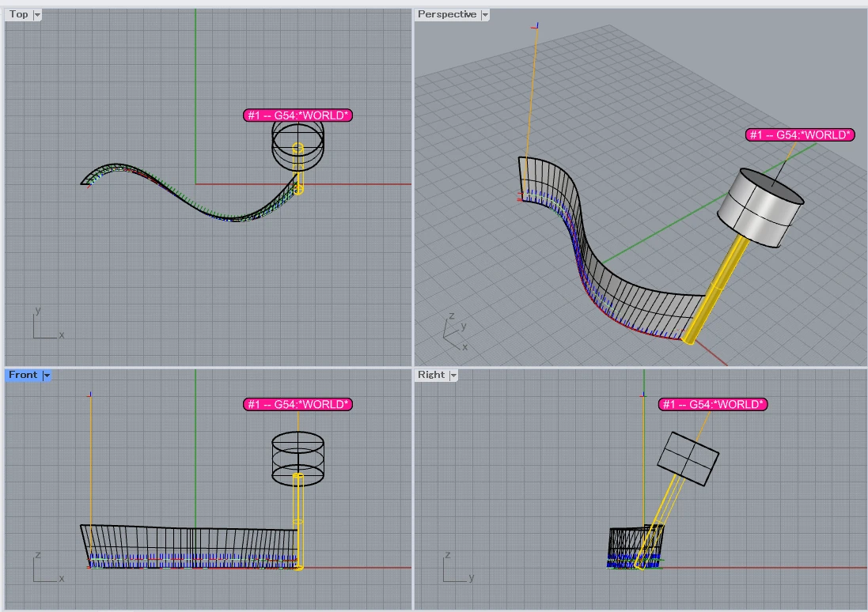Click the Right viewport title label
This screenshot has height=612, width=868.
click(x=431, y=375)
